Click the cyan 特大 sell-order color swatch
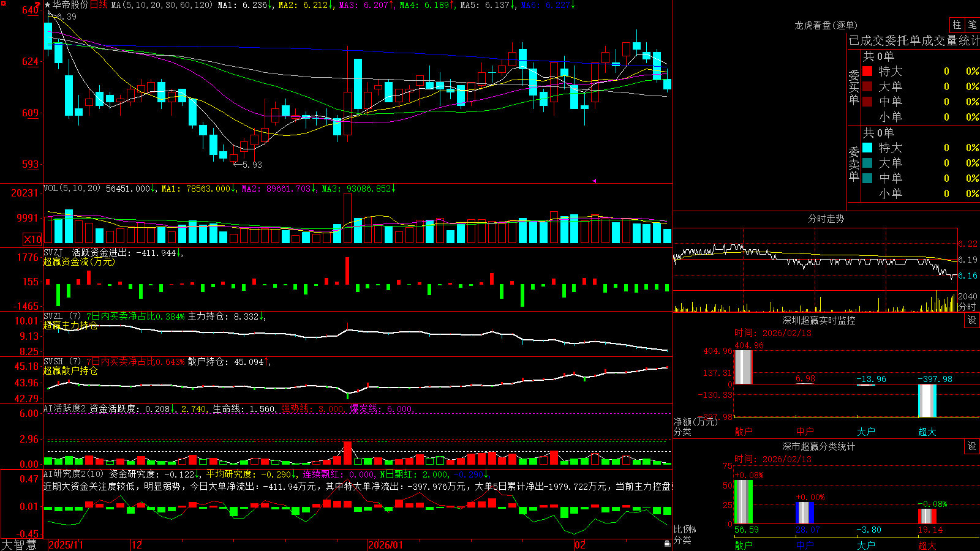Image resolution: width=980 pixels, height=551 pixels. 867,148
